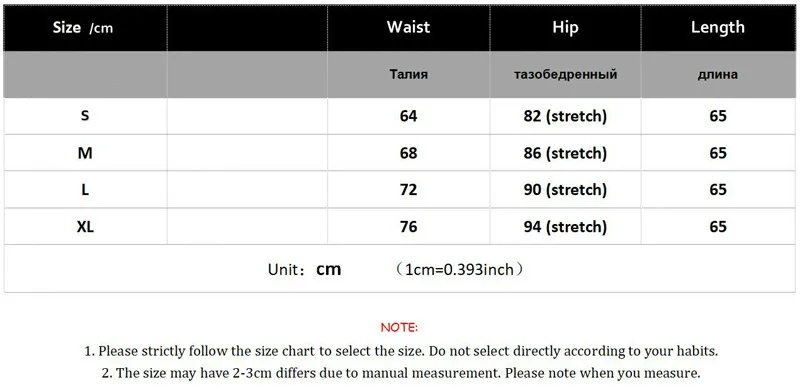Click the hip value 94 (stretch)
Viewport: 800px width, 387px height.
pyautogui.click(x=565, y=227)
